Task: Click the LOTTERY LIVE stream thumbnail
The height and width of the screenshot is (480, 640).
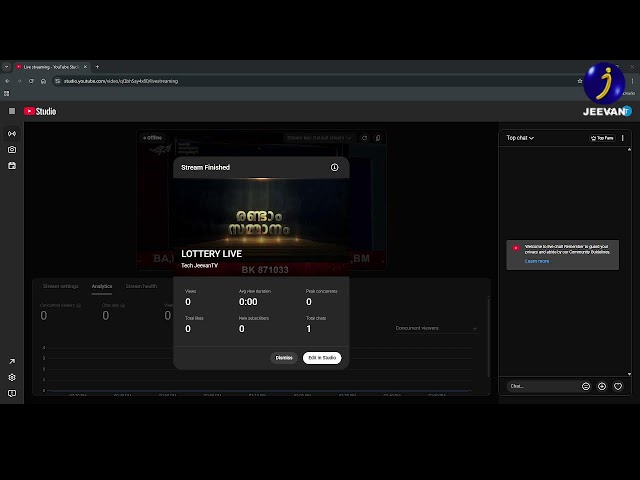Action: [261, 228]
